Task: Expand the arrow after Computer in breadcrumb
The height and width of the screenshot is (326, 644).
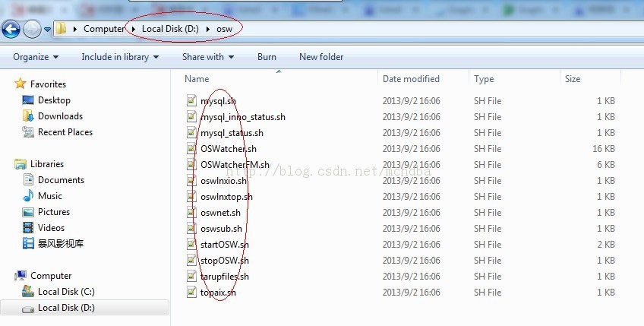Action: coord(133,29)
